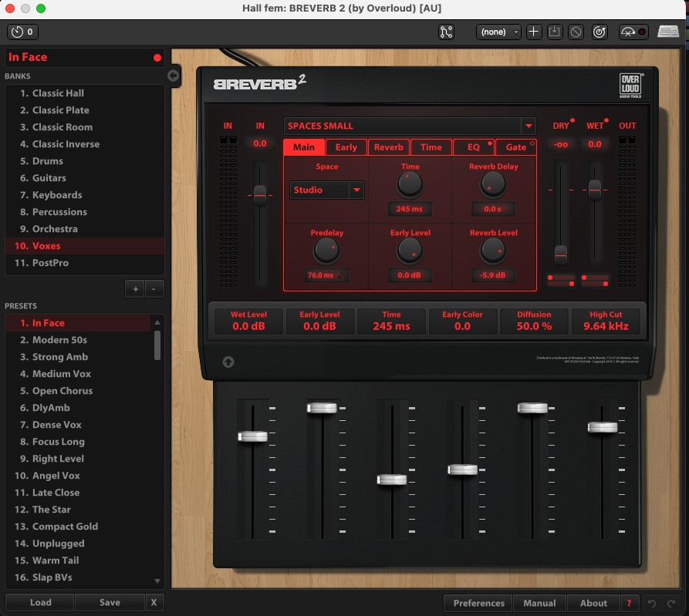Click the Save button

(110, 602)
